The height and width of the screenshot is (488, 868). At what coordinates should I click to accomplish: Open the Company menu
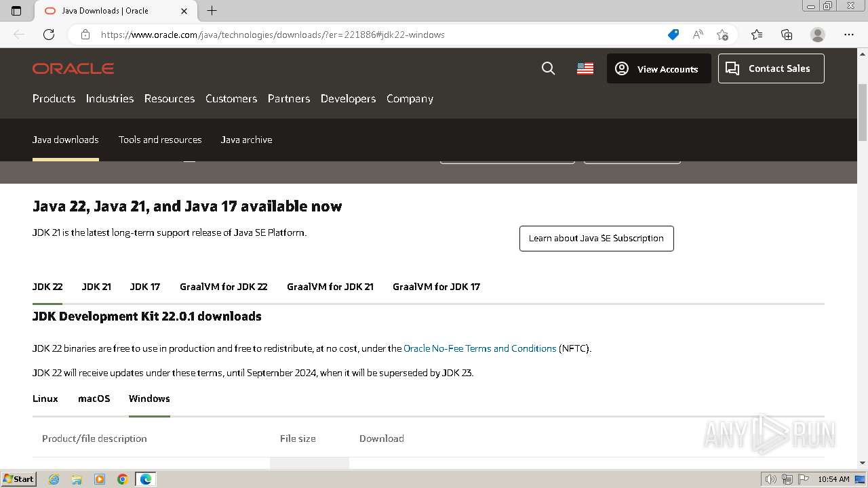click(410, 98)
